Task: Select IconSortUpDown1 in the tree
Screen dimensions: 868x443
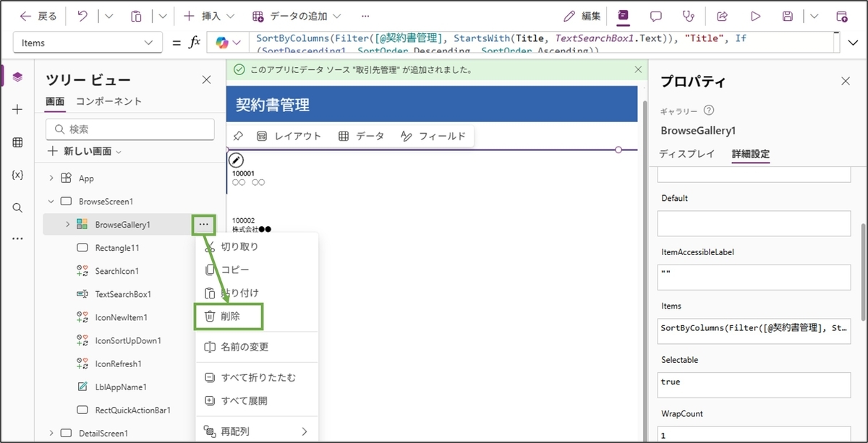Action: (129, 340)
